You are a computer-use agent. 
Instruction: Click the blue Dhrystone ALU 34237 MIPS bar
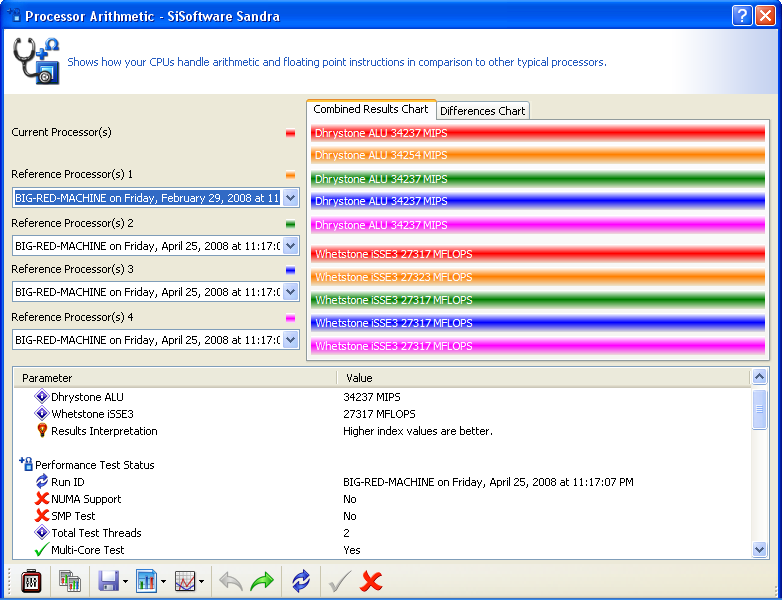pos(538,201)
